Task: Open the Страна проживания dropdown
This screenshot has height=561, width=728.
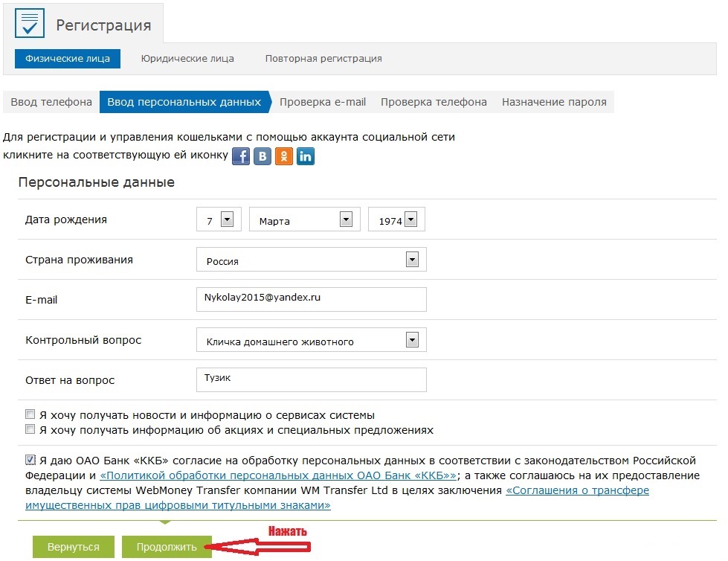Action: click(412, 260)
